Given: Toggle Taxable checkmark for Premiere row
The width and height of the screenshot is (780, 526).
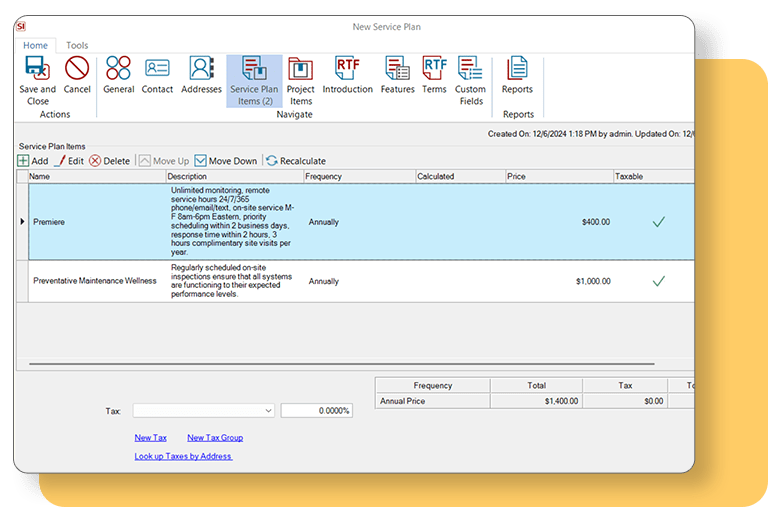Looking at the screenshot, I should tap(659, 222).
